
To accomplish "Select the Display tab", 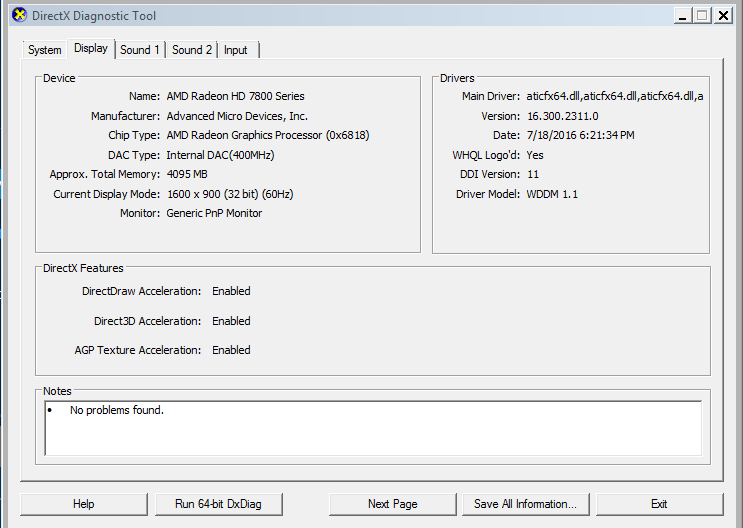I will (91, 49).
